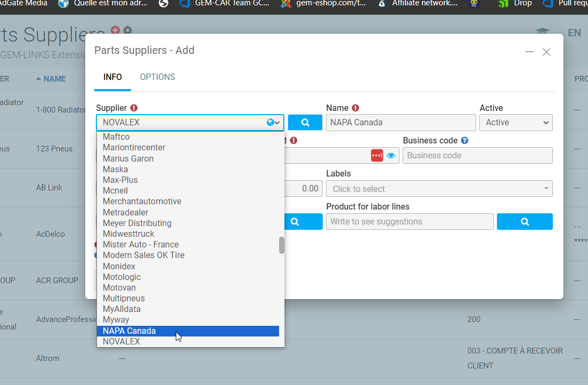Click the supplier list scrollbar thumb
This screenshot has height=385, width=588.
point(281,245)
